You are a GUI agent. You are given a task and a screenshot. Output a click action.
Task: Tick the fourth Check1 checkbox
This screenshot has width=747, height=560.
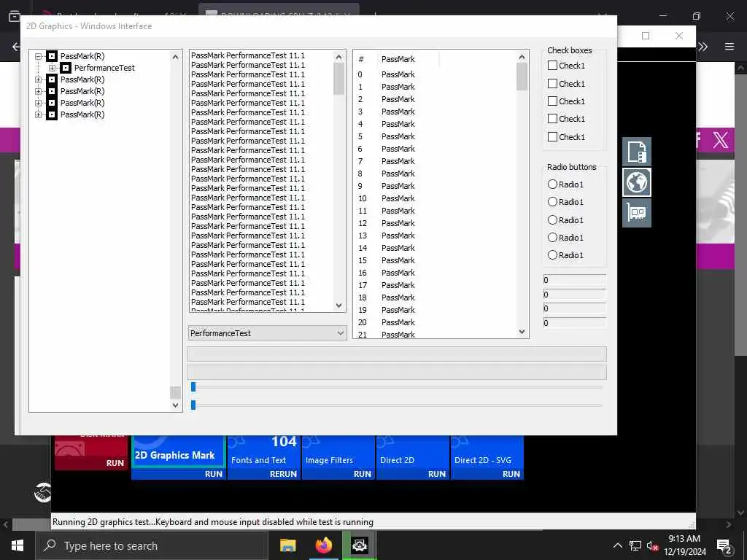(x=553, y=119)
